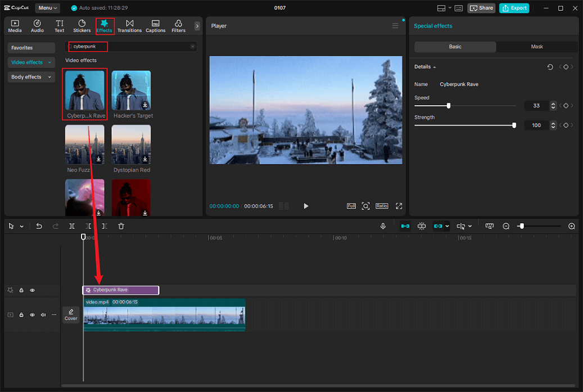Viewport: 583px width, 392px height.
Task: Switch to the Mask tab
Action: [x=537, y=47]
